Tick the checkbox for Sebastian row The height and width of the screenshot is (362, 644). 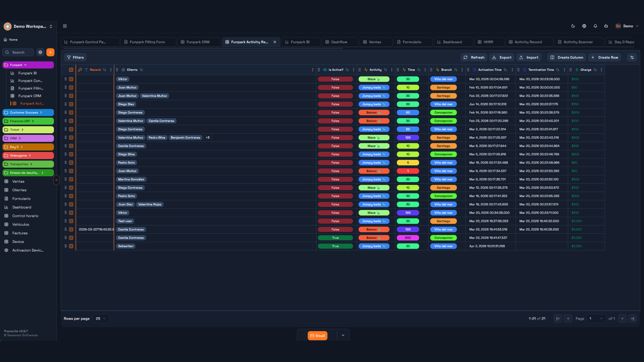tap(71, 246)
